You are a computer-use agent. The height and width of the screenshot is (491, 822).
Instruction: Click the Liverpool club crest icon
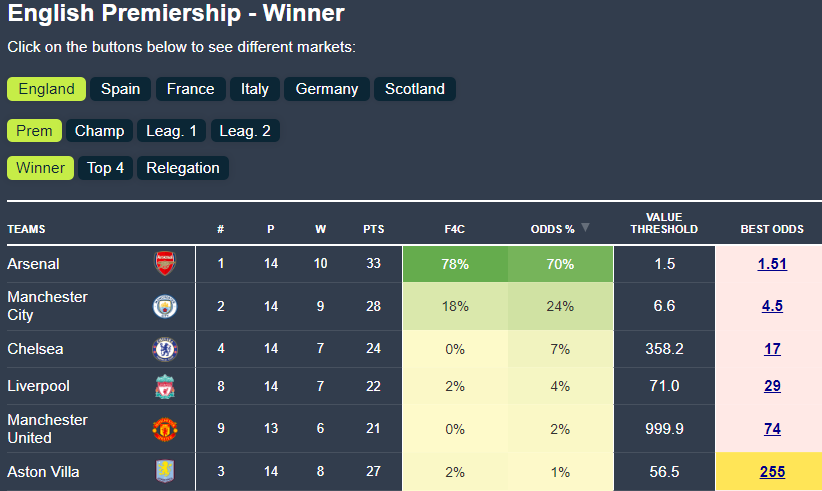click(164, 386)
